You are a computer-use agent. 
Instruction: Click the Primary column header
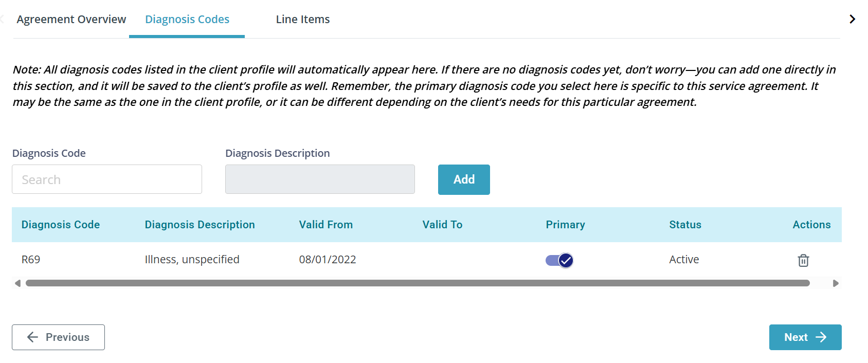click(x=565, y=225)
